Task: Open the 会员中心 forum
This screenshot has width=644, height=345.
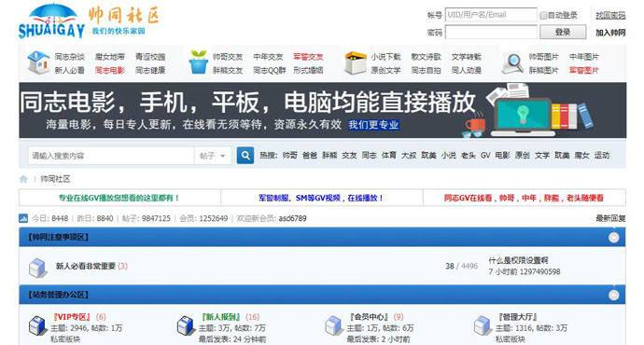Action: (369, 317)
